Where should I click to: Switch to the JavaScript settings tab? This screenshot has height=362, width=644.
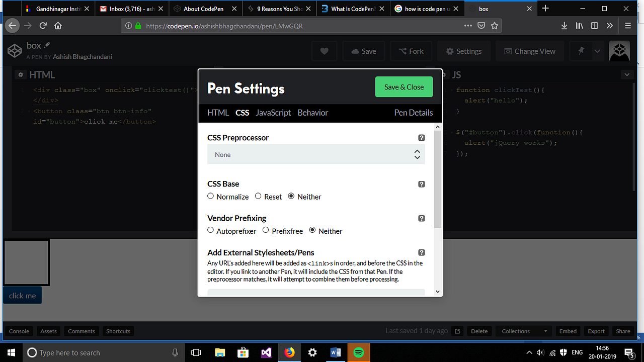pos(273,113)
